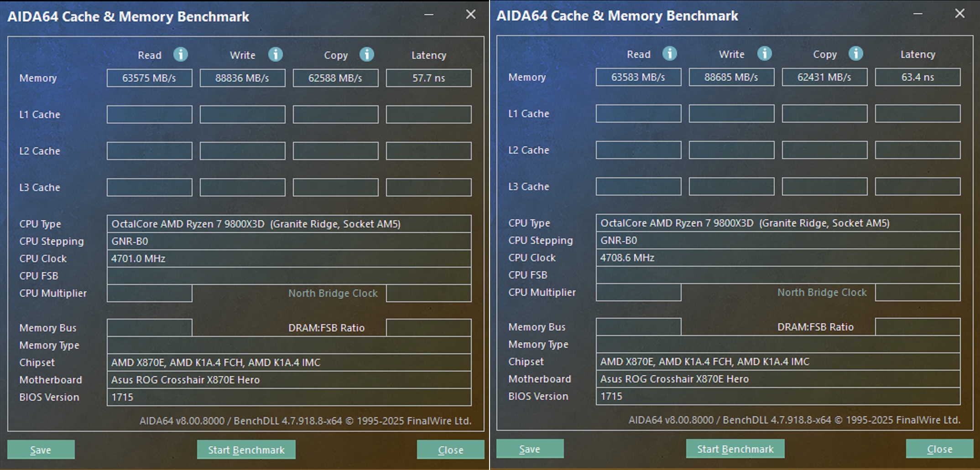The image size is (980, 470).
Task: Hit the Close button in right window
Action: click(x=939, y=449)
